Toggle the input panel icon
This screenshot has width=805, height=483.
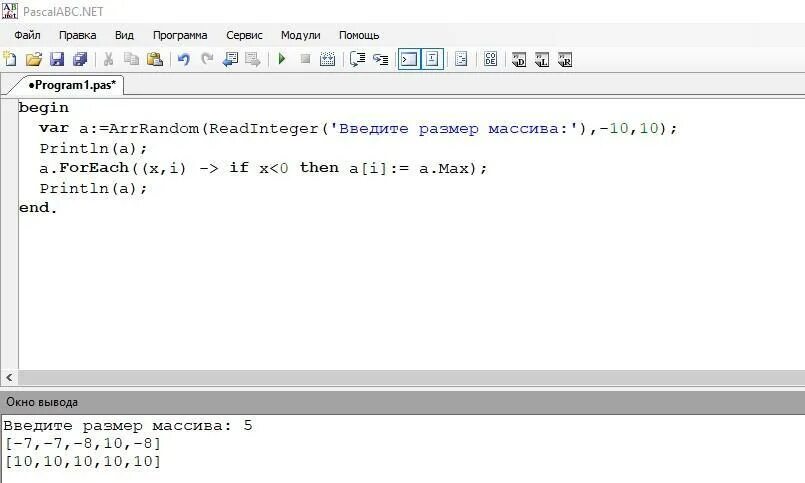click(x=432, y=59)
